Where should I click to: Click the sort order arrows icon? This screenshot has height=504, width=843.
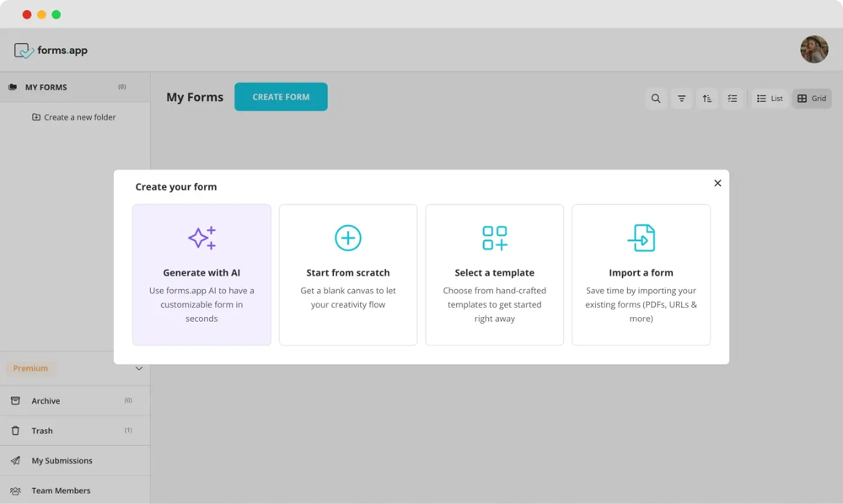pyautogui.click(x=707, y=99)
